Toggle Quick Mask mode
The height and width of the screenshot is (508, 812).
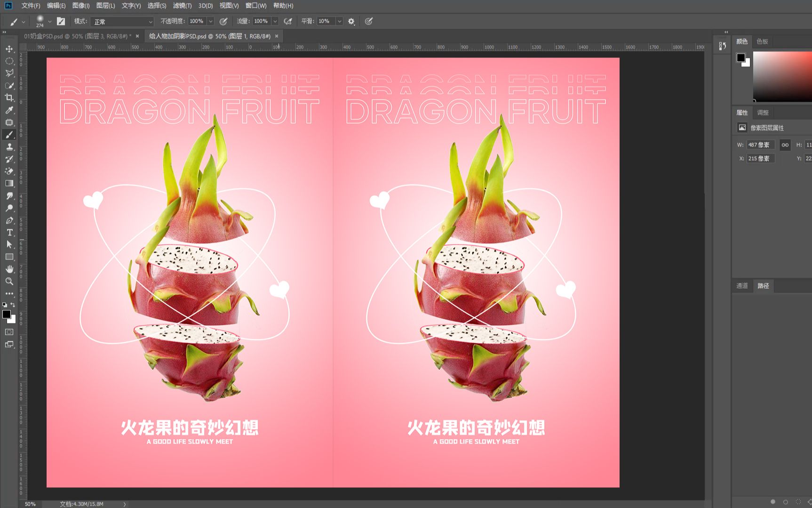point(9,332)
